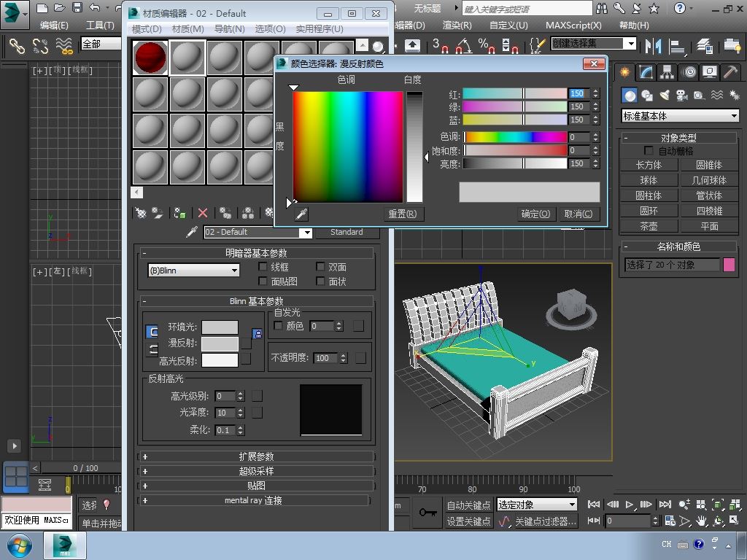Open the (B)Blinn shader dropdown
Image resolution: width=747 pixels, height=560 pixels.
(193, 271)
